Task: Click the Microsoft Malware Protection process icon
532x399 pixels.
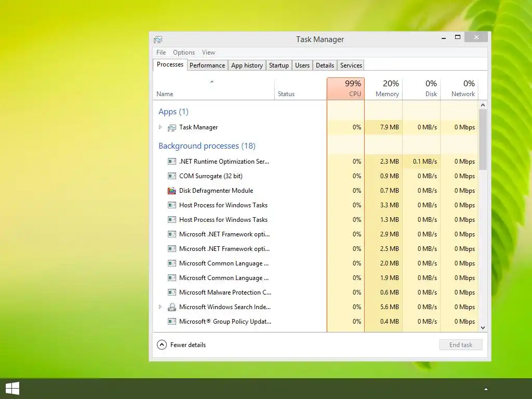Action: pos(172,292)
